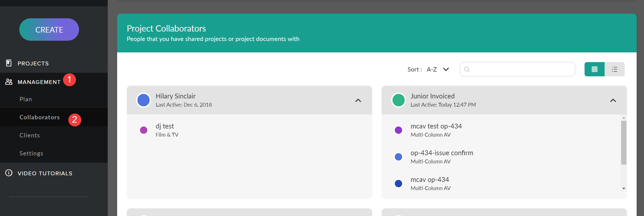This screenshot has height=216, width=644.
Task: Click the CREATE button
Action: click(49, 30)
